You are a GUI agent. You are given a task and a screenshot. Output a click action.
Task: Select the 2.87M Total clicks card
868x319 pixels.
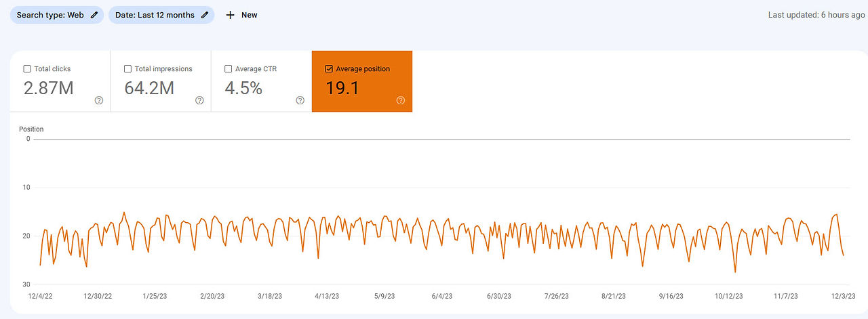pos(60,81)
